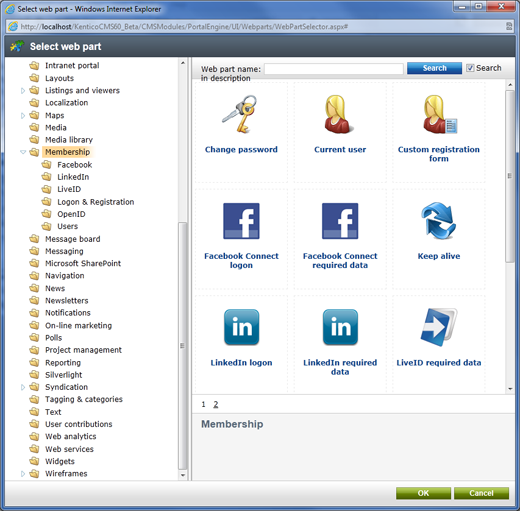Viewport: 520px width, 511px height.
Task: Click the Intranet portal folder icon
Action: pyautogui.click(x=34, y=65)
